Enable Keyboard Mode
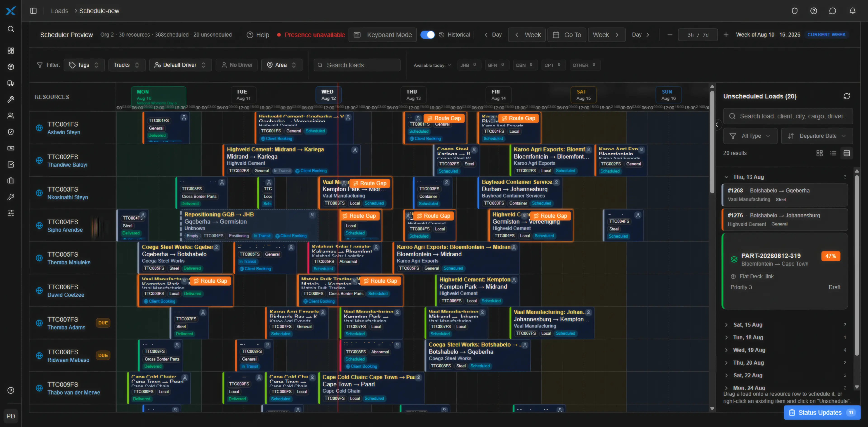The height and width of the screenshot is (427, 868). 383,35
